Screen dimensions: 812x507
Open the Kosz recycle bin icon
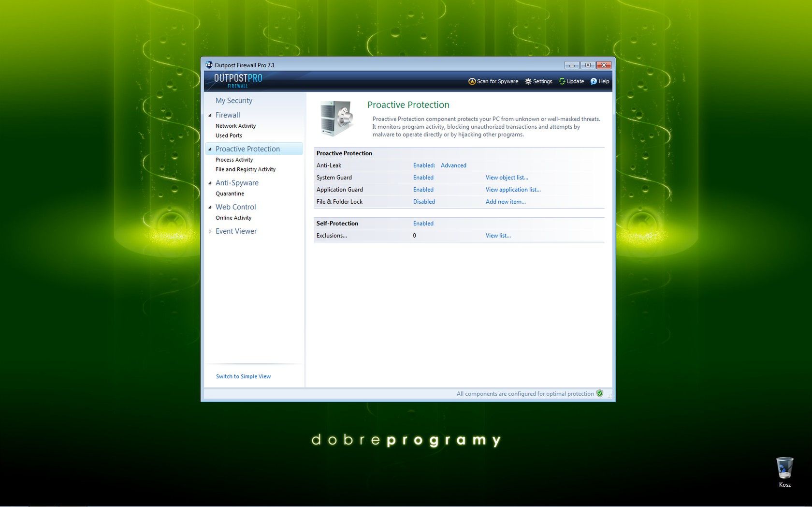[x=784, y=472]
